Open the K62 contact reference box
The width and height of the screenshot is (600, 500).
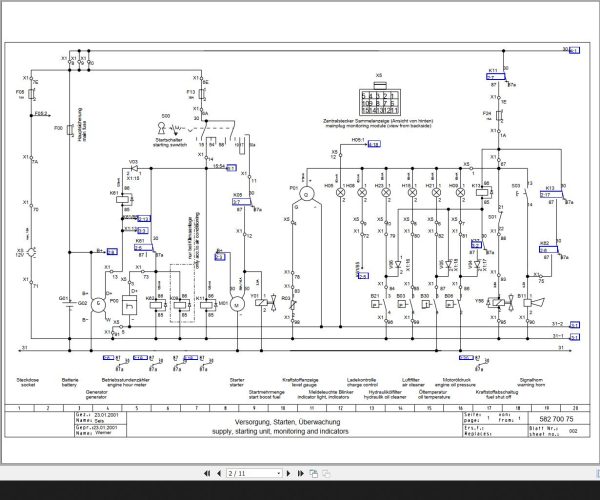[x=548, y=249]
